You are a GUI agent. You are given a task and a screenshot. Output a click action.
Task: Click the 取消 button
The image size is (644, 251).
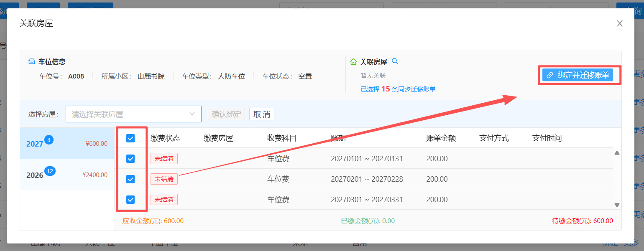[262, 114]
